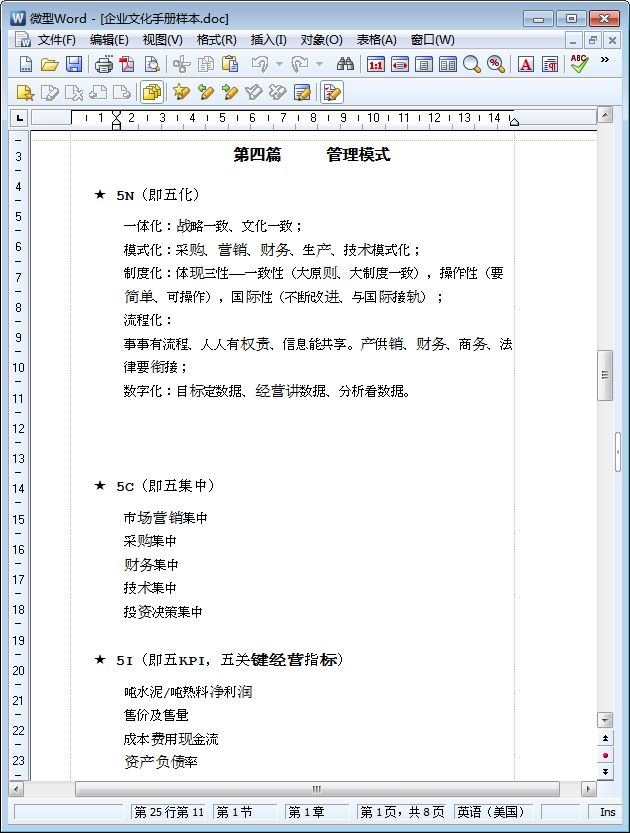Open the 插入(I) menu
Image resolution: width=630 pixels, height=833 pixels.
tap(268, 40)
